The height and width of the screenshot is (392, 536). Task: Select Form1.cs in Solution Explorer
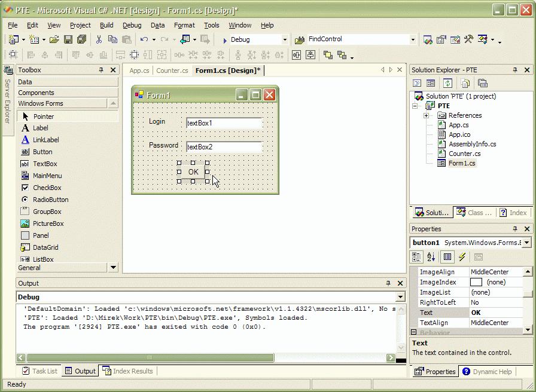(x=461, y=163)
